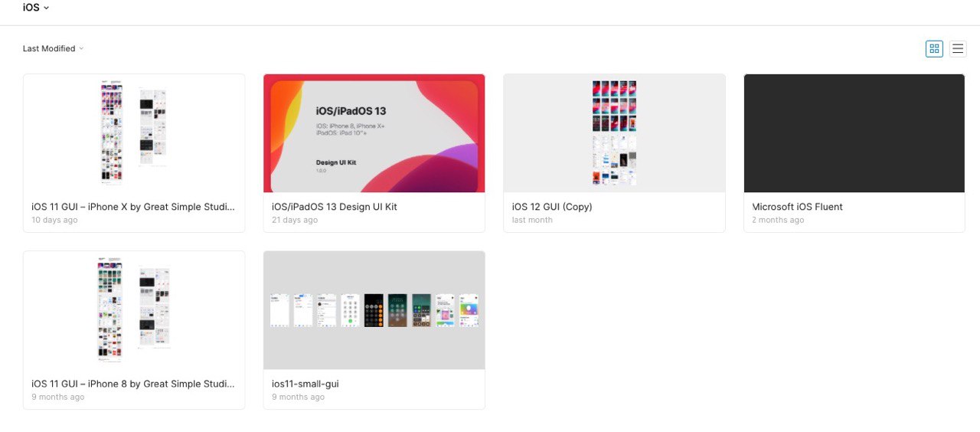The width and height of the screenshot is (980, 432).
Task: Open iOS/iPadOS 13 Design UI Kit thumbnail
Action: pyautogui.click(x=374, y=133)
